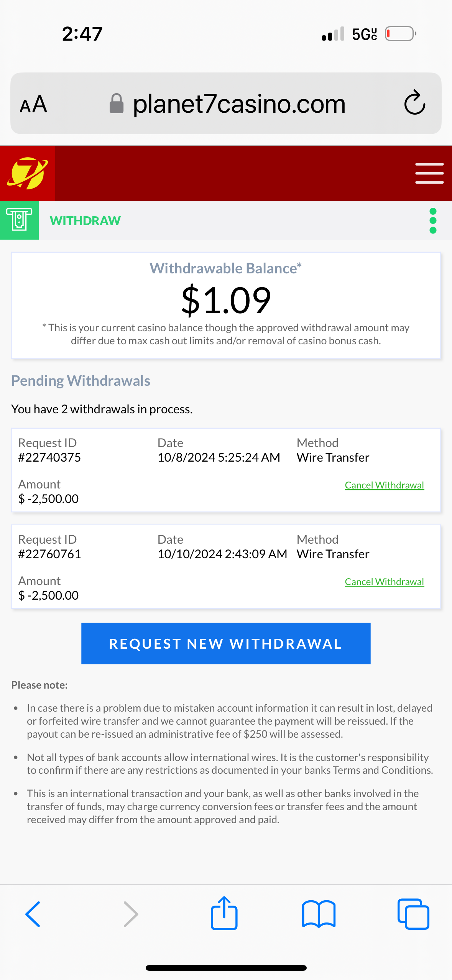Tap the Pending Withdrawals heading
The image size is (452, 980).
pyautogui.click(x=81, y=381)
